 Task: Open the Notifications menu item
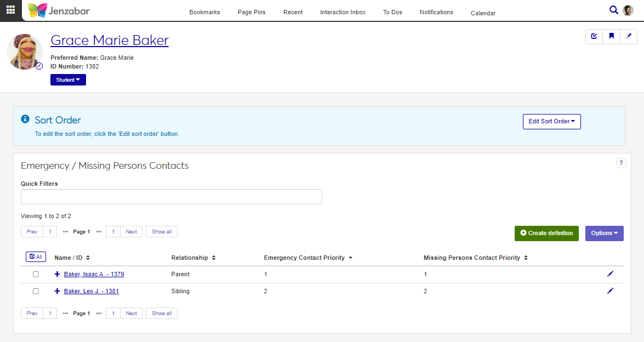tap(436, 12)
